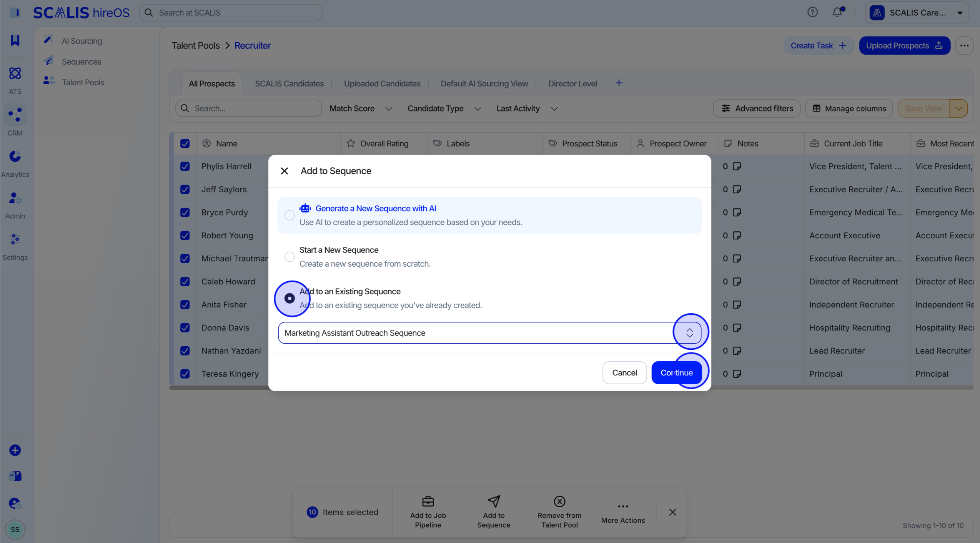Image resolution: width=980 pixels, height=543 pixels.
Task: Select Add to an Existing Sequence radio
Action: pos(290,298)
